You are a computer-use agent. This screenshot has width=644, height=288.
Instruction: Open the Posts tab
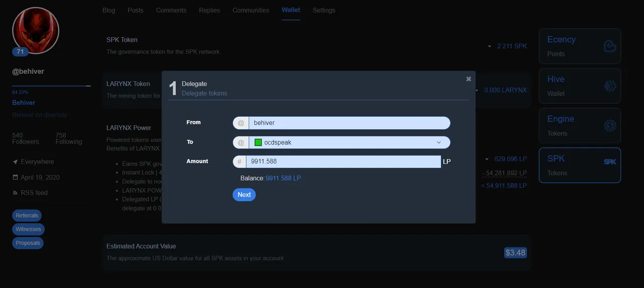pyautogui.click(x=135, y=10)
